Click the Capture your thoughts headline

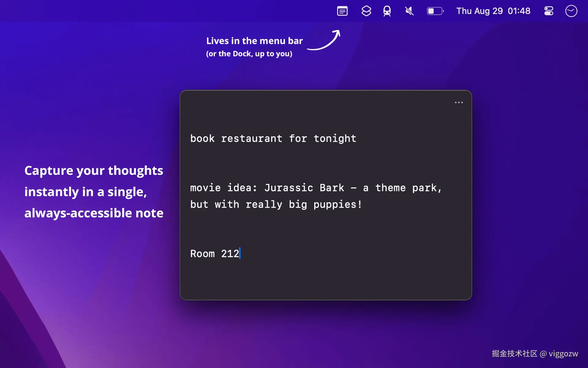coord(93,171)
